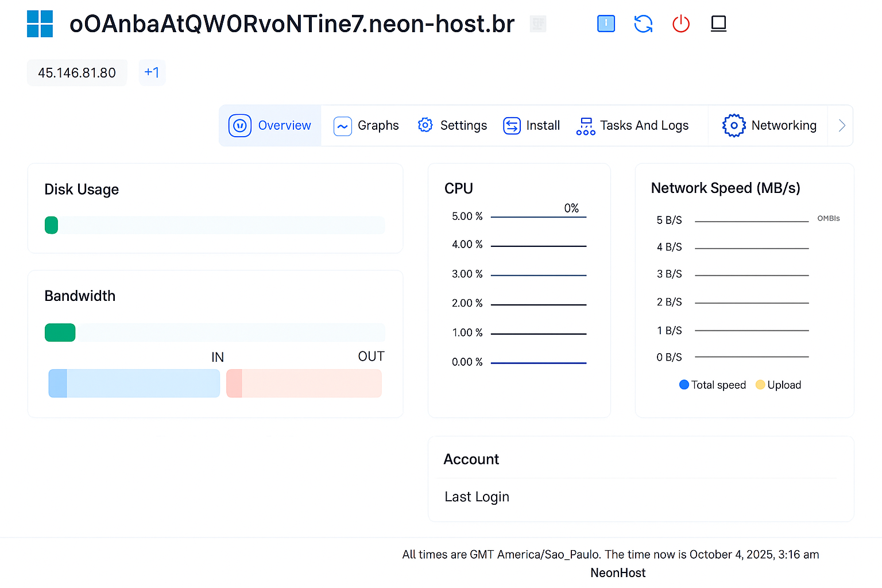Click the Disk Usage progress bar
This screenshot has height=588, width=882.
pos(215,225)
